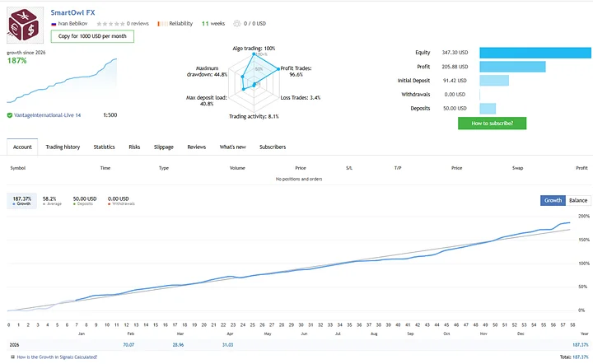Click the Equity bar in the summary chart
The width and height of the screenshot is (593, 364).
pos(535,53)
